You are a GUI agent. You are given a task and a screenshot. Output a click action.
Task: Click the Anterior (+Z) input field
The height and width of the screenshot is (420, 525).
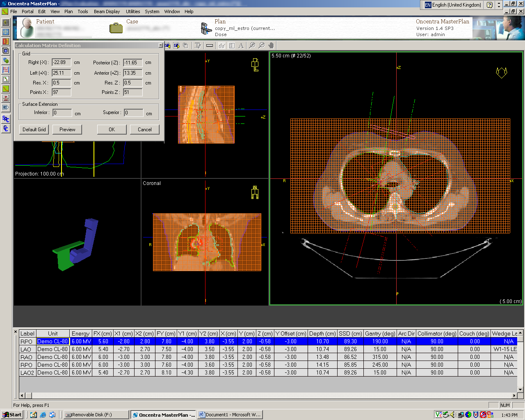click(133, 73)
